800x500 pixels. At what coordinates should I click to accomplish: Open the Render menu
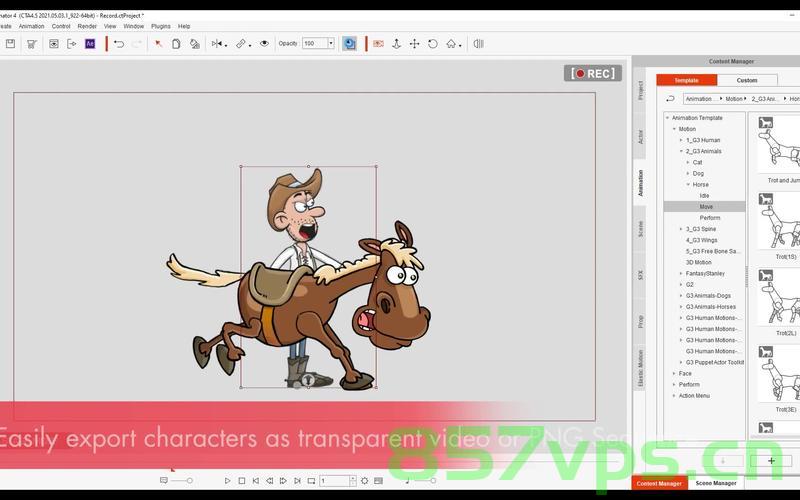click(87, 26)
